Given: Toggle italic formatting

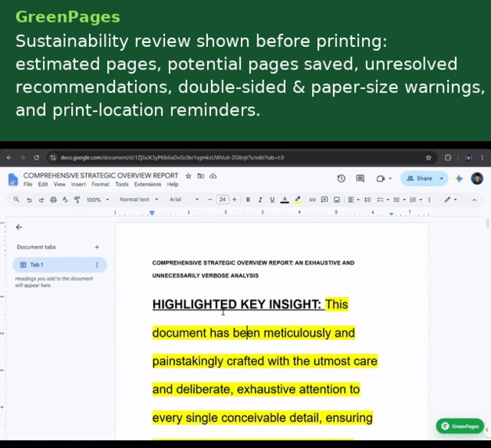Looking at the screenshot, I should point(260,199).
